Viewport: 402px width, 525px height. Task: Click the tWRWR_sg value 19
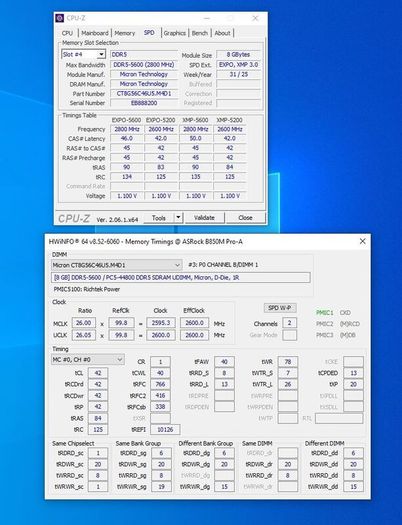click(x=161, y=486)
